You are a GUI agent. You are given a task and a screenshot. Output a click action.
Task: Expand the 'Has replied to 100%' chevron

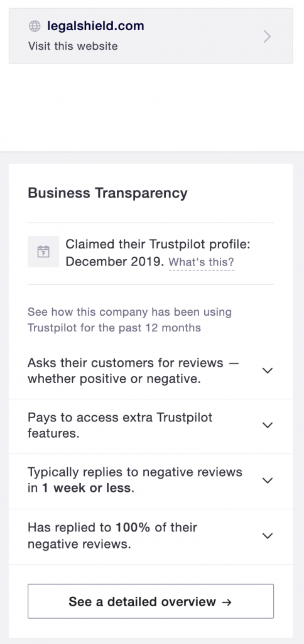(268, 536)
